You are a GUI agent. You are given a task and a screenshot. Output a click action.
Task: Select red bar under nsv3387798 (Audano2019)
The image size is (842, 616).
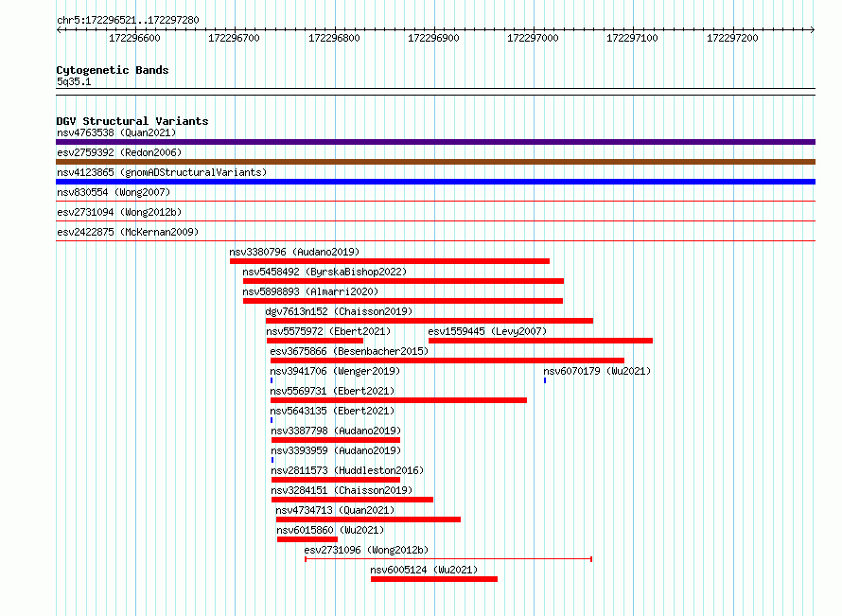336,440
